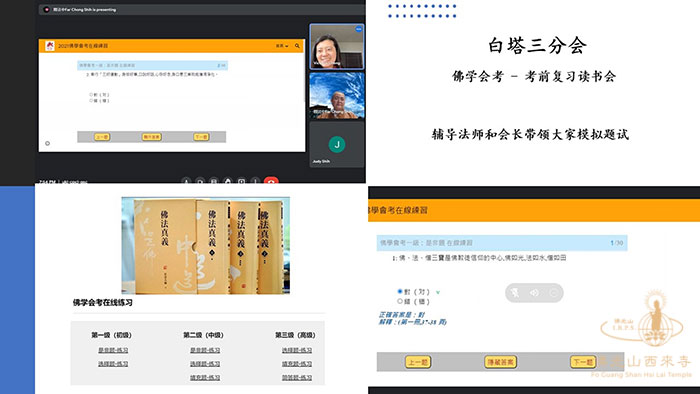Viewport: 700px width, 394px height.
Task: Click the circle icon in gray floating pill
Action: coord(554,293)
